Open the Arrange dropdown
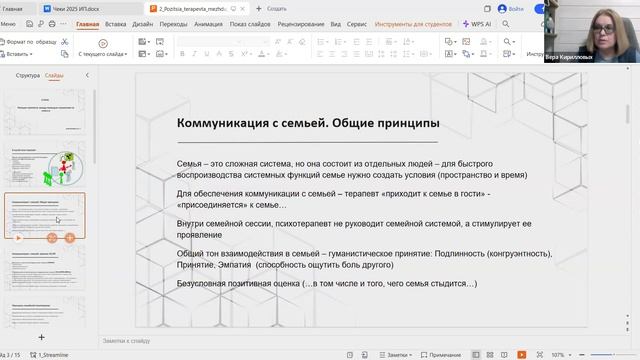The image size is (640, 360). 468,54
